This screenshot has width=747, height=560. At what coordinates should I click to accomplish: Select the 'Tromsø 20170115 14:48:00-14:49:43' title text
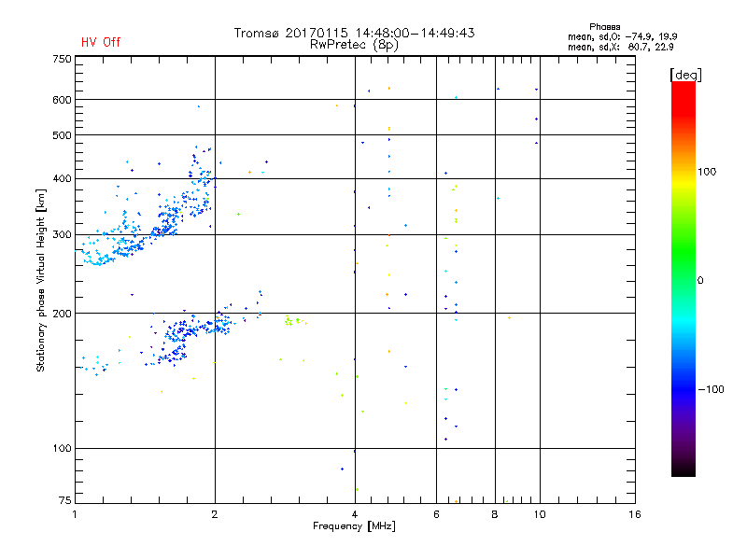click(354, 33)
